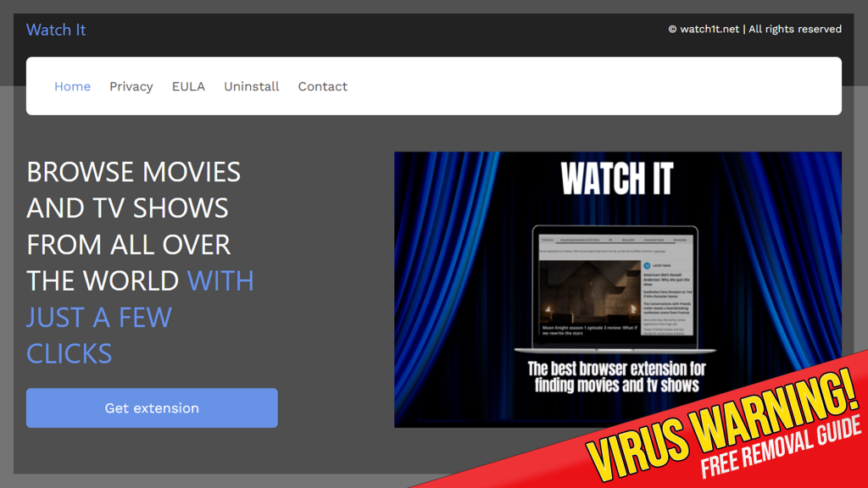Click the large WATCH IT promo title
868x488 pixels.
pyautogui.click(x=616, y=179)
